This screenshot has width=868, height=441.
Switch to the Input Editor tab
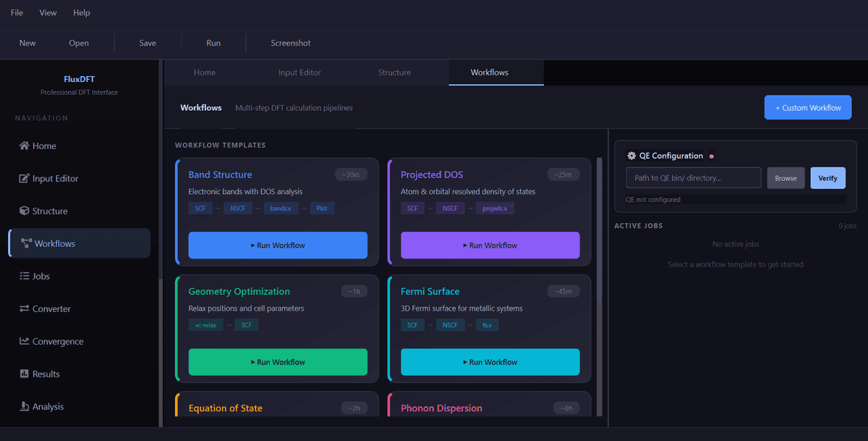(x=299, y=72)
